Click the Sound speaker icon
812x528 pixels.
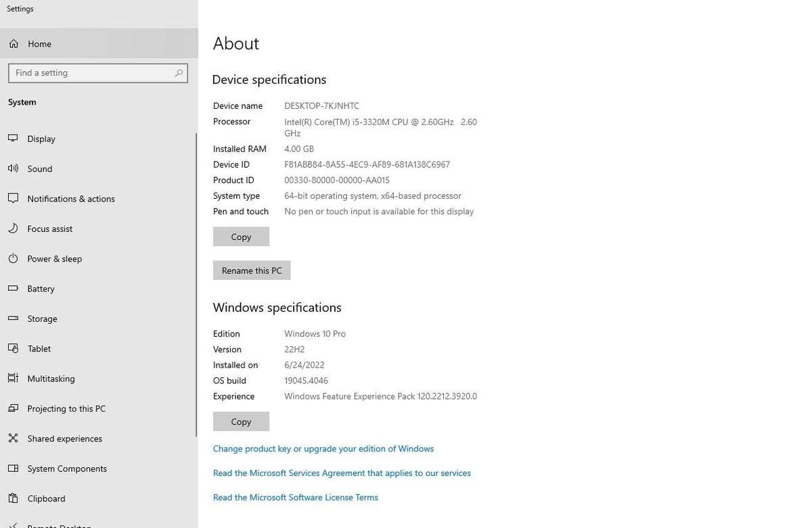[13, 168]
